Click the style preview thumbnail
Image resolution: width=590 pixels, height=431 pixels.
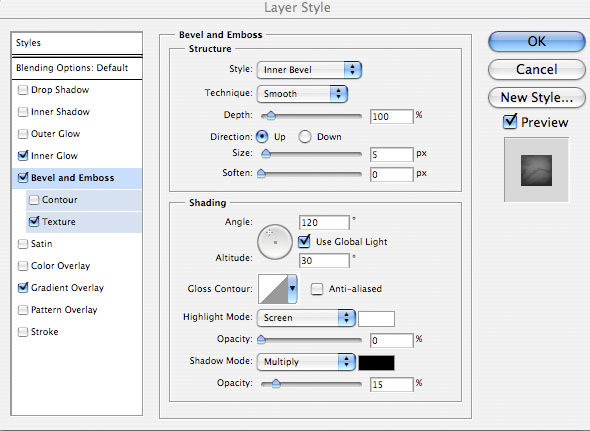pos(536,170)
